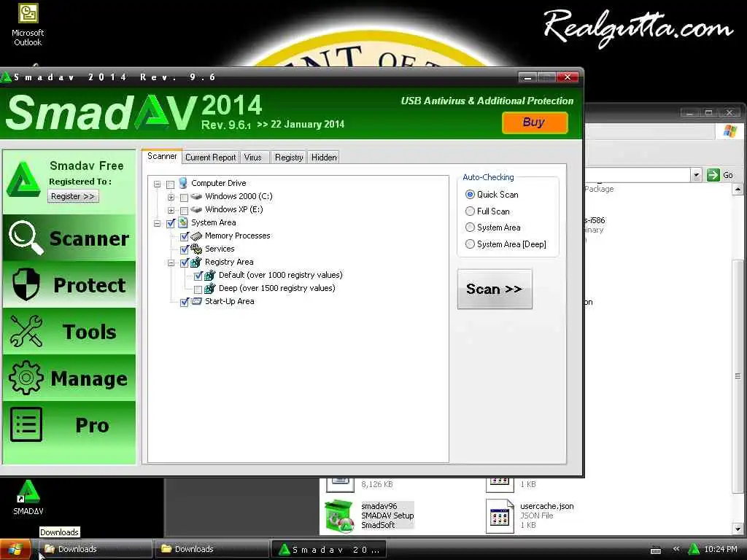The image size is (747, 560).
Task: Expand the Windows 2000 (C:) node
Action: pos(171,197)
